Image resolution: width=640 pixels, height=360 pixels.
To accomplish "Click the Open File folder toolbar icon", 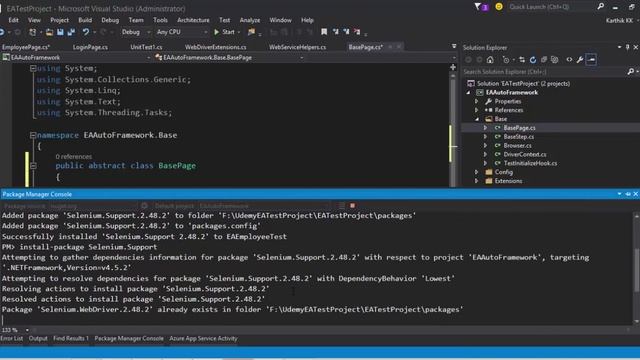I will (49, 32).
